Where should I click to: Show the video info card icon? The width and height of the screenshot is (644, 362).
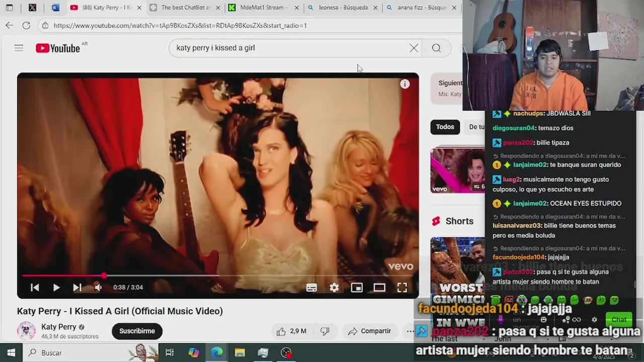point(405,84)
